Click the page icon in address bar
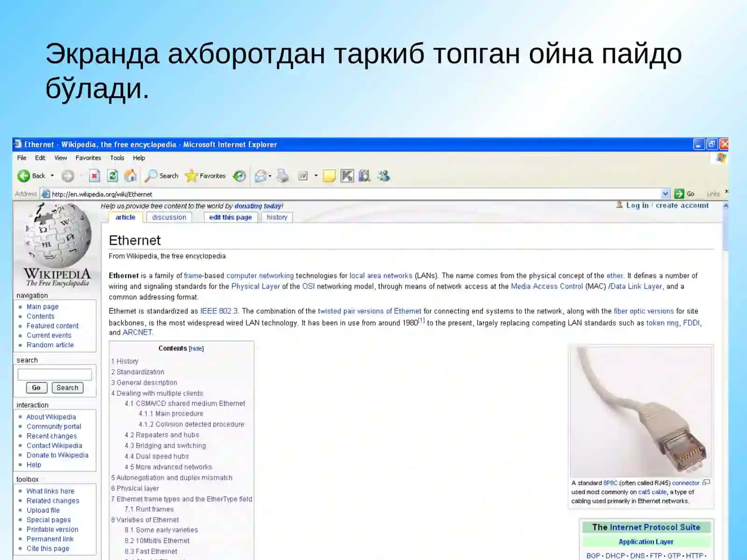747x560 pixels. point(45,194)
